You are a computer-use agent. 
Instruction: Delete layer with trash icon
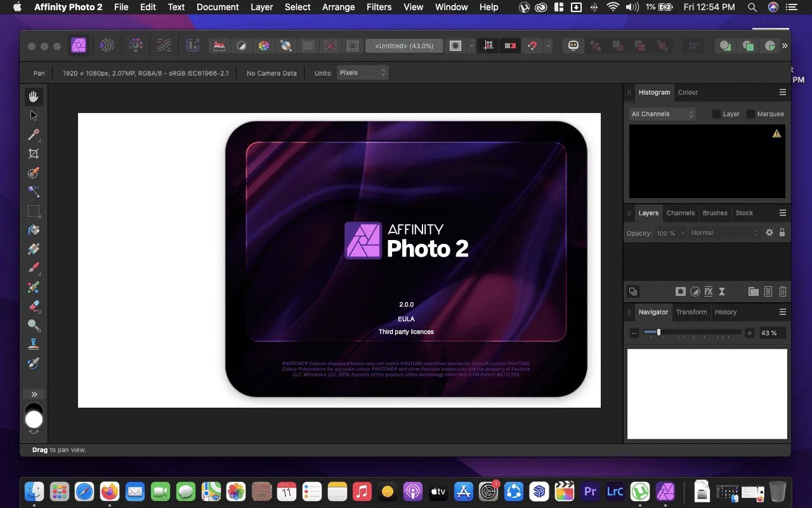click(783, 291)
